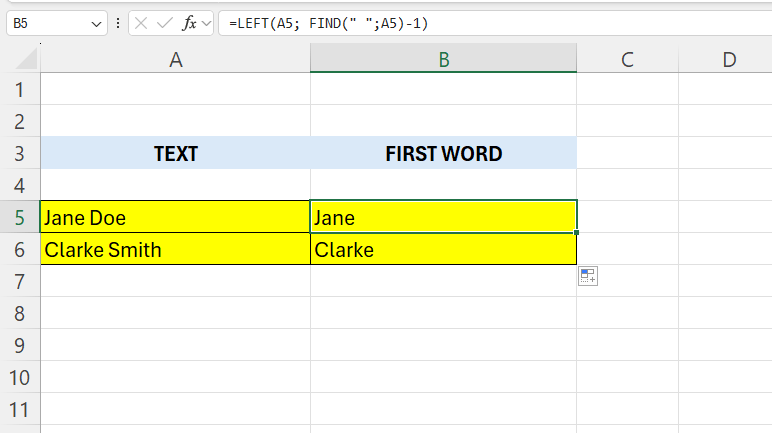This screenshot has height=433, width=772.
Task: Click the yellow cell containing Clarke
Action: (443, 249)
